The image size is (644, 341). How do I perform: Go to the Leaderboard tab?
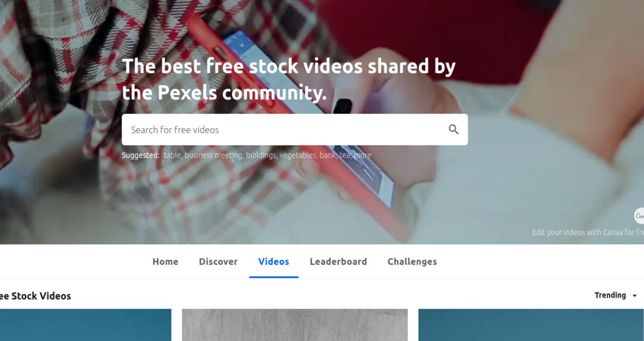click(x=338, y=261)
